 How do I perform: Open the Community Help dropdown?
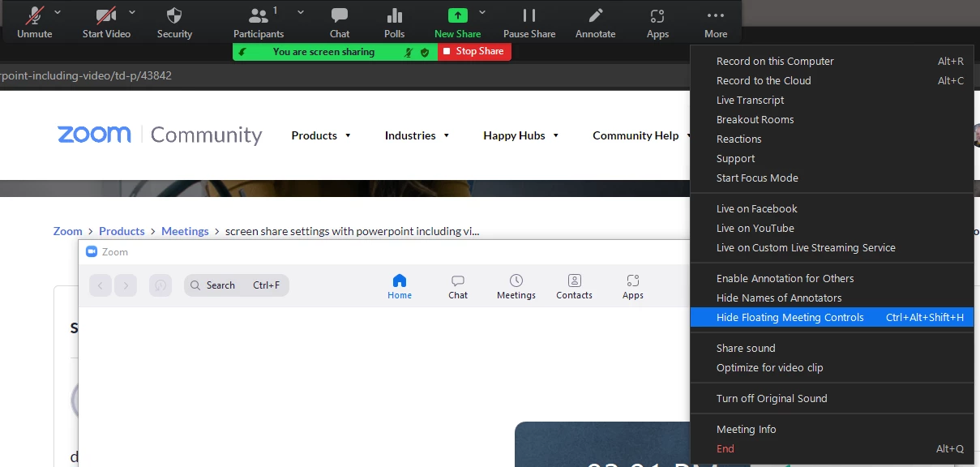point(641,135)
